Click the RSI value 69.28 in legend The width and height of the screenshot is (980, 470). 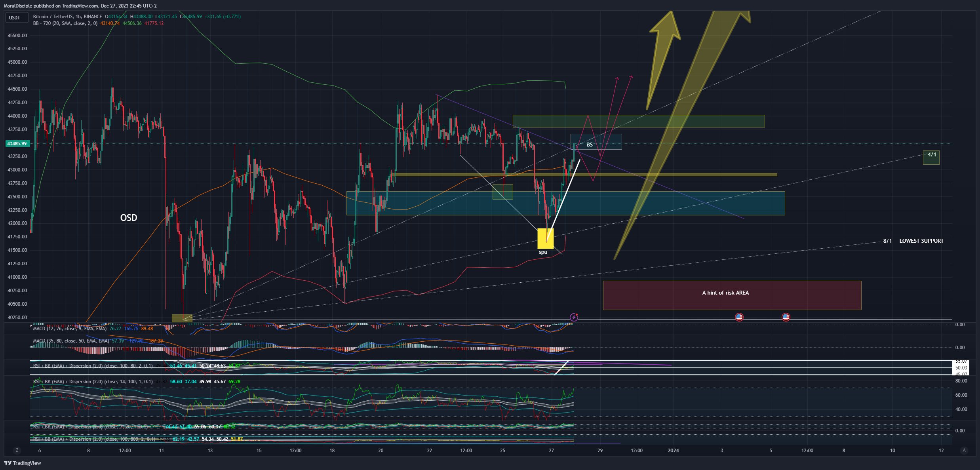pyautogui.click(x=234, y=382)
